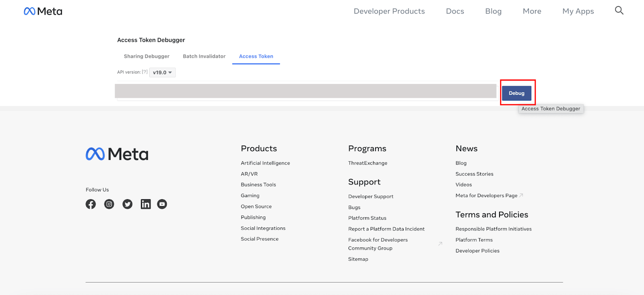Go to Business Tools link
Screen dimensions: 644x295
258,185
